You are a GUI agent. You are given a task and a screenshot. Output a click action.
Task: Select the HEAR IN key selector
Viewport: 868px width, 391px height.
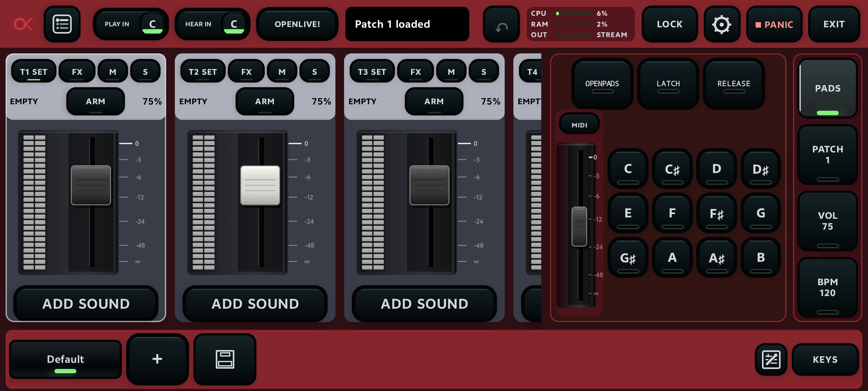[212, 24]
